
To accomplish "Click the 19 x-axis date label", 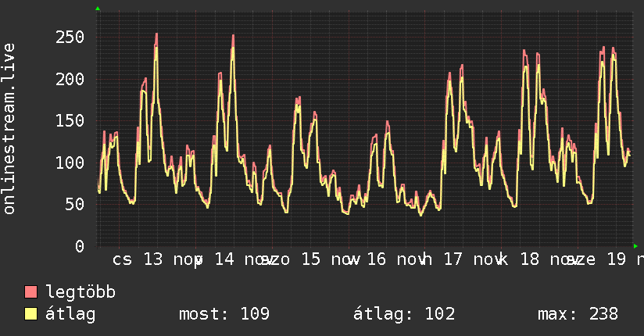I will pyautogui.click(x=616, y=259).
